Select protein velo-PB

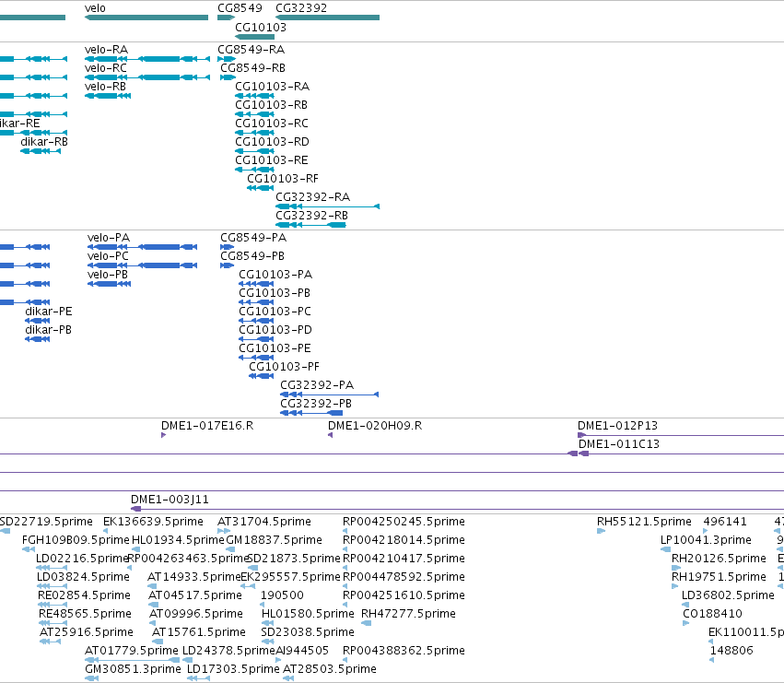point(109,284)
